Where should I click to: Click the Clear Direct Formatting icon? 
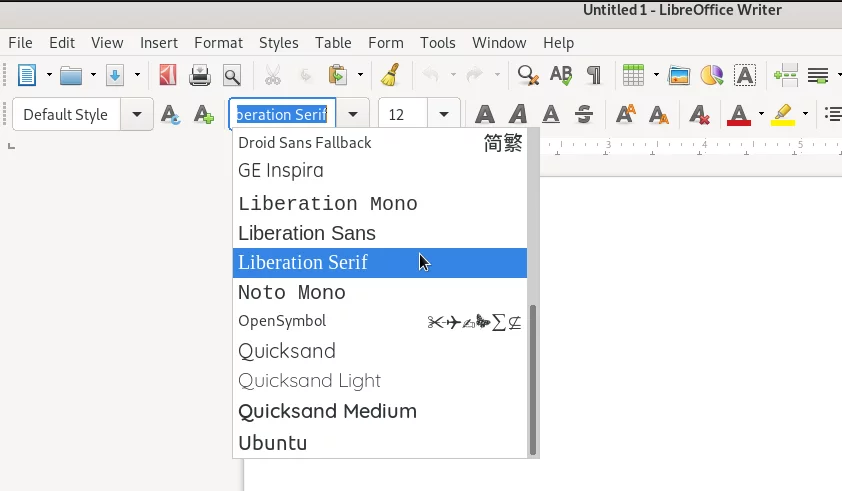tap(700, 114)
